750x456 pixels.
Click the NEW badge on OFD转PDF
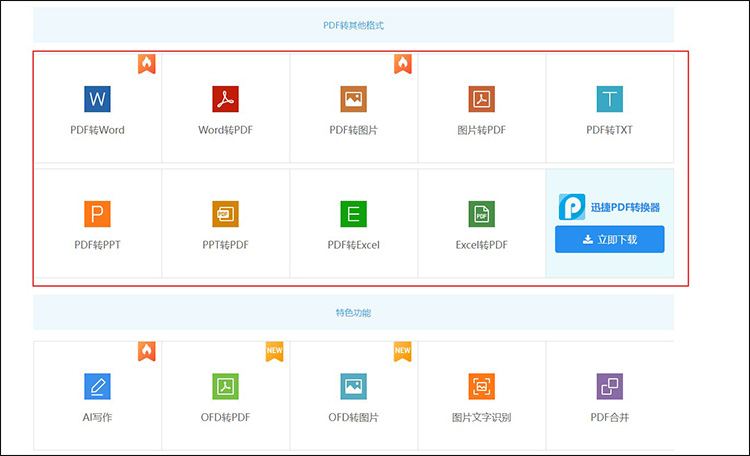[275, 351]
